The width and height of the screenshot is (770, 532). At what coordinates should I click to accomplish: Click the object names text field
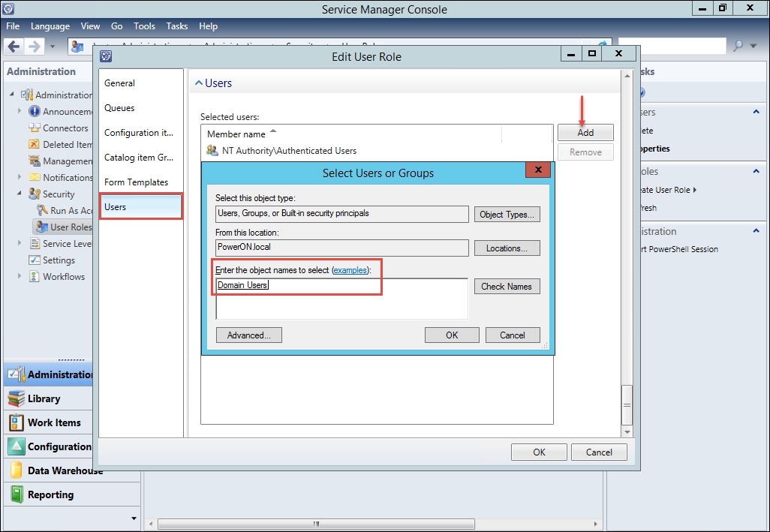341,299
